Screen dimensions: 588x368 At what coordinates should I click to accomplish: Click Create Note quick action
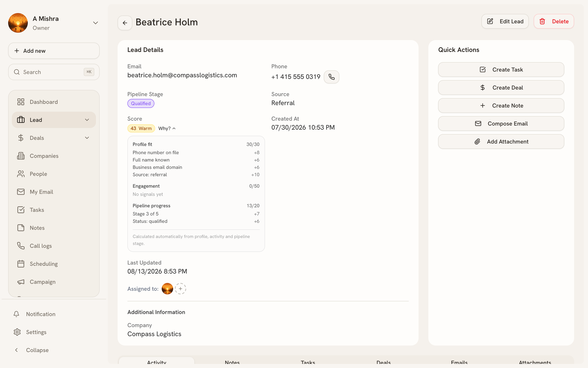501,106
